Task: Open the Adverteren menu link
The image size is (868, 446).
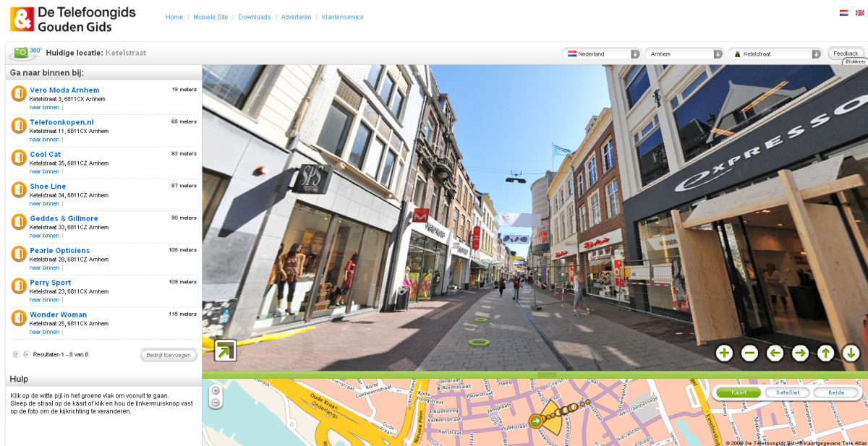Action: [297, 17]
